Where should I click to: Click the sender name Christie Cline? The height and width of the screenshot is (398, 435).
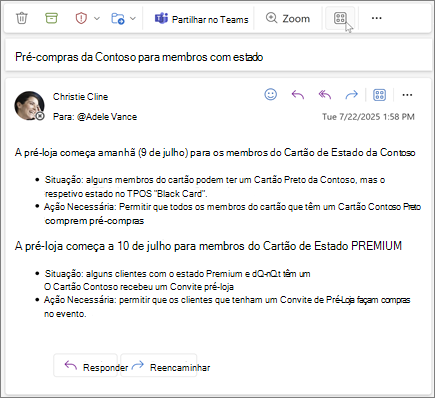pos(80,97)
